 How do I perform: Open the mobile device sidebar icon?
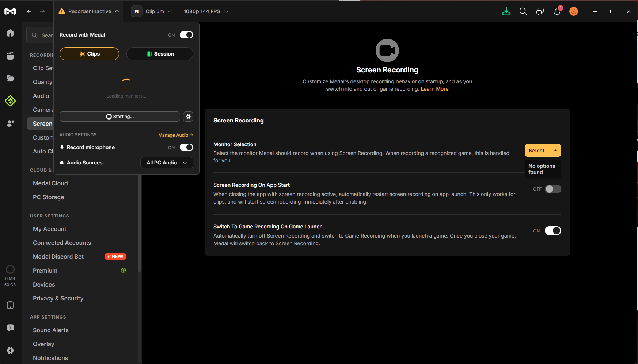pyautogui.click(x=10, y=305)
